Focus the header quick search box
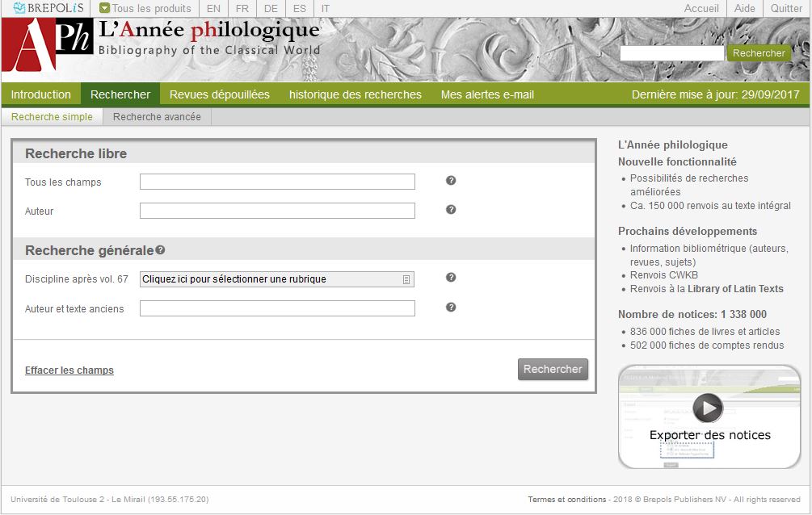 [x=671, y=53]
